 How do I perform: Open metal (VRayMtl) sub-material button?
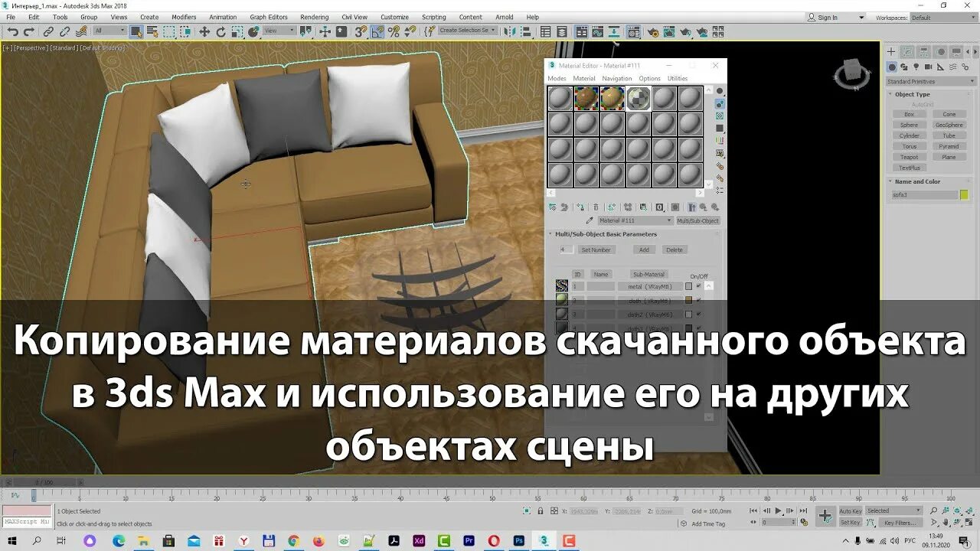pos(650,286)
